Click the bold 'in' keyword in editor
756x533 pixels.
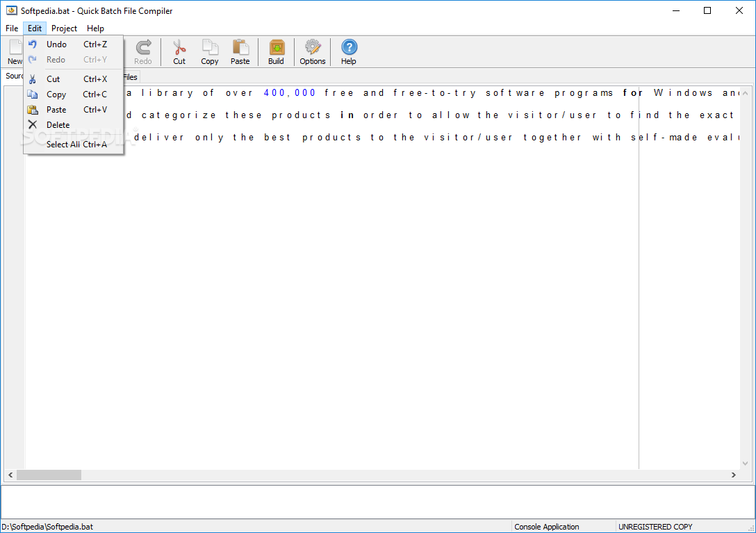[x=347, y=115]
